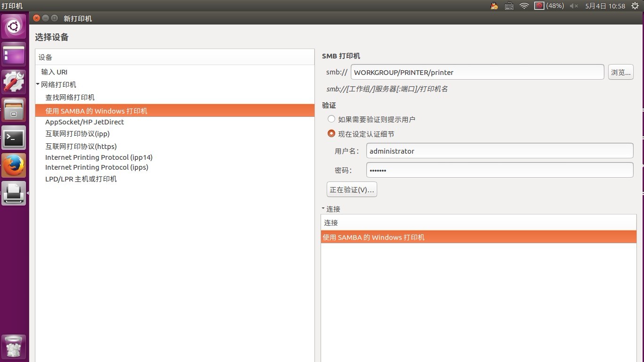The height and width of the screenshot is (362, 644).
Task: Select SAMBA connection row in 连接 list
Action: pos(479,237)
